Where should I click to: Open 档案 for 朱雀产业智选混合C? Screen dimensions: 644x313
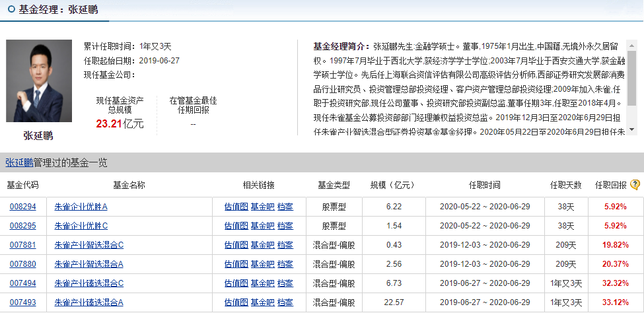[x=285, y=245]
